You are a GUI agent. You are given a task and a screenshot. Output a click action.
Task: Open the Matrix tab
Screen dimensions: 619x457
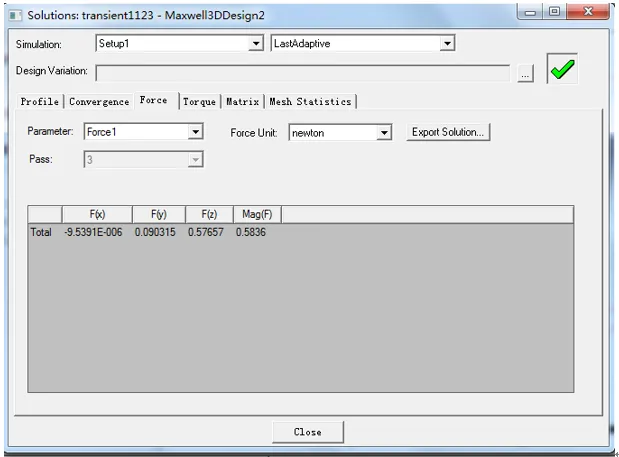[x=242, y=101]
